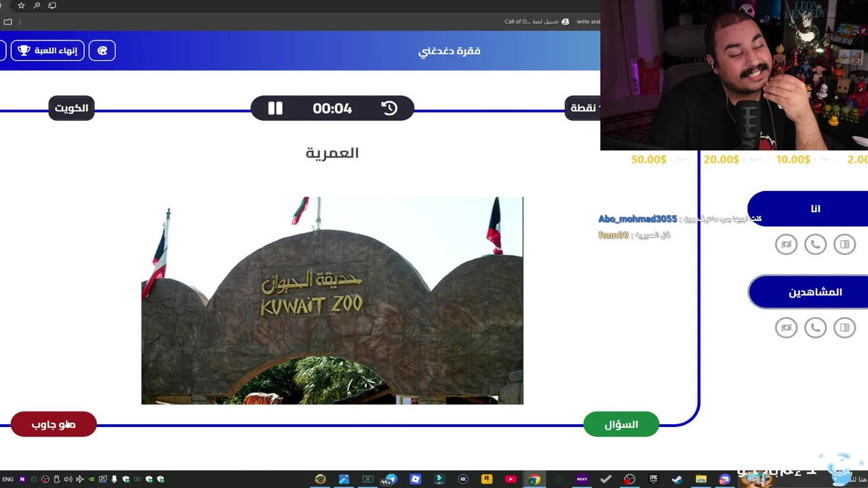Open File Explorer from the taskbar
Viewport: 868px width, 488px height.
pyautogui.click(x=701, y=479)
